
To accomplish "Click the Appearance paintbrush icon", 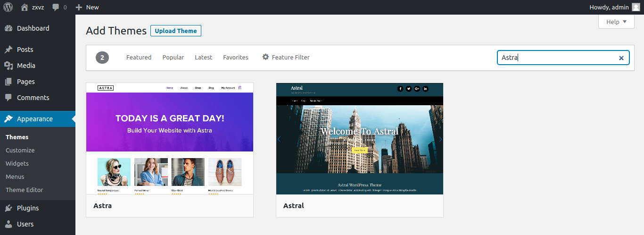I will [x=8, y=119].
